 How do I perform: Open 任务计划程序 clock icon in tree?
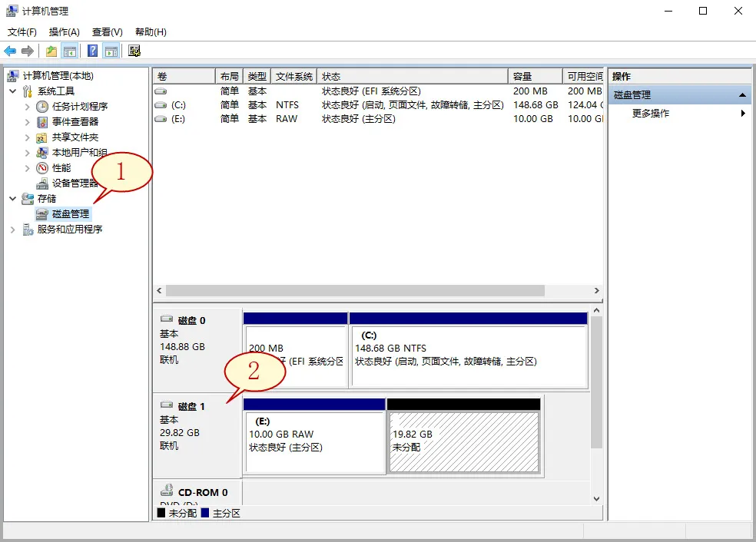tap(43, 107)
